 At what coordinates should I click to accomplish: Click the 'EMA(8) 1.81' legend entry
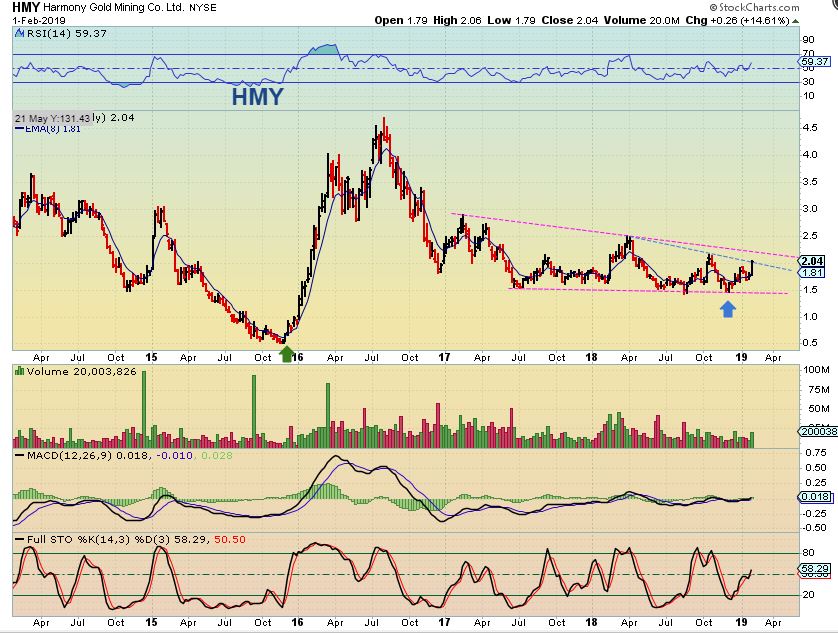tap(49, 128)
